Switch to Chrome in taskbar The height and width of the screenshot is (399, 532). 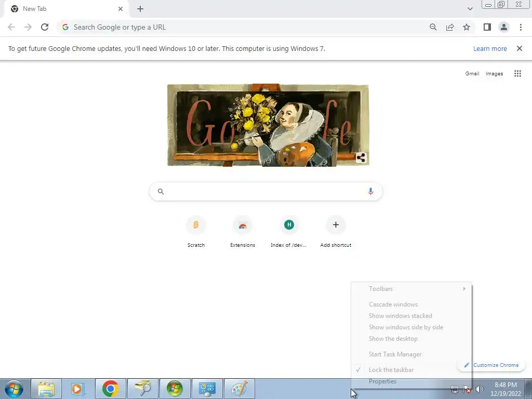(x=110, y=389)
